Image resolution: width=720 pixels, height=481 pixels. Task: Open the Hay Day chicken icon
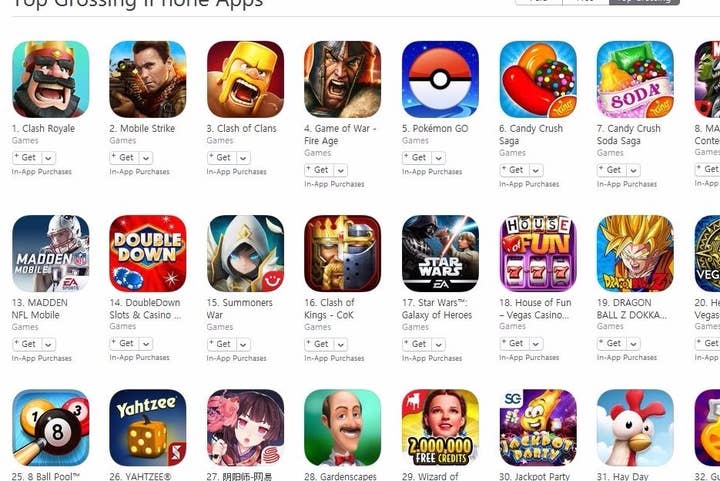(x=635, y=428)
